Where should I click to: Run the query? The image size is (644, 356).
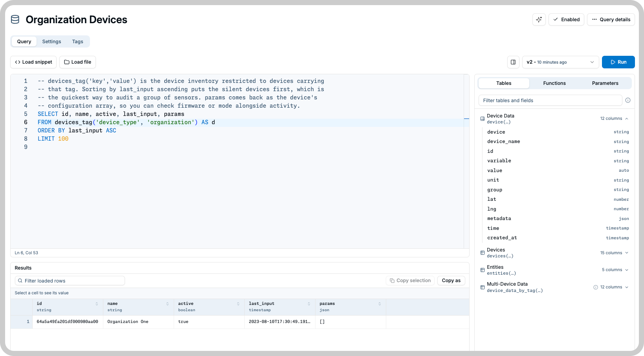[618, 62]
